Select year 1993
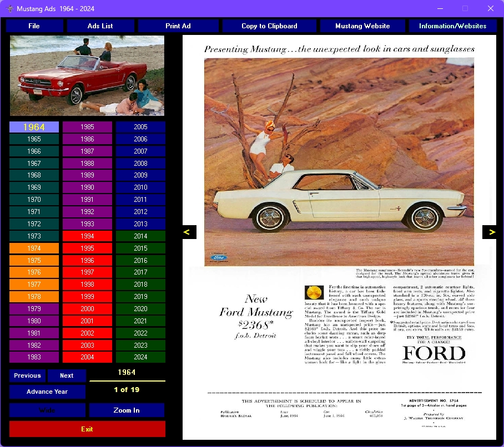 [88, 224]
